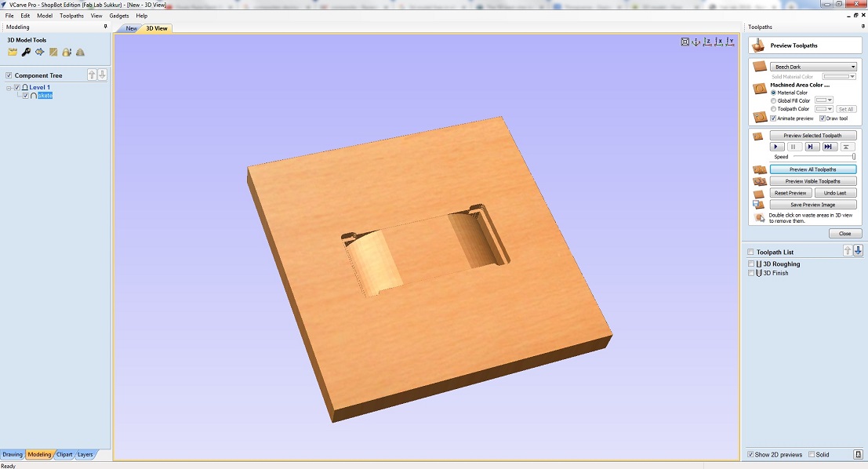Click the blue arrow icon in 3D Model Tools
Screen dimensions: 868x469
pos(40,52)
